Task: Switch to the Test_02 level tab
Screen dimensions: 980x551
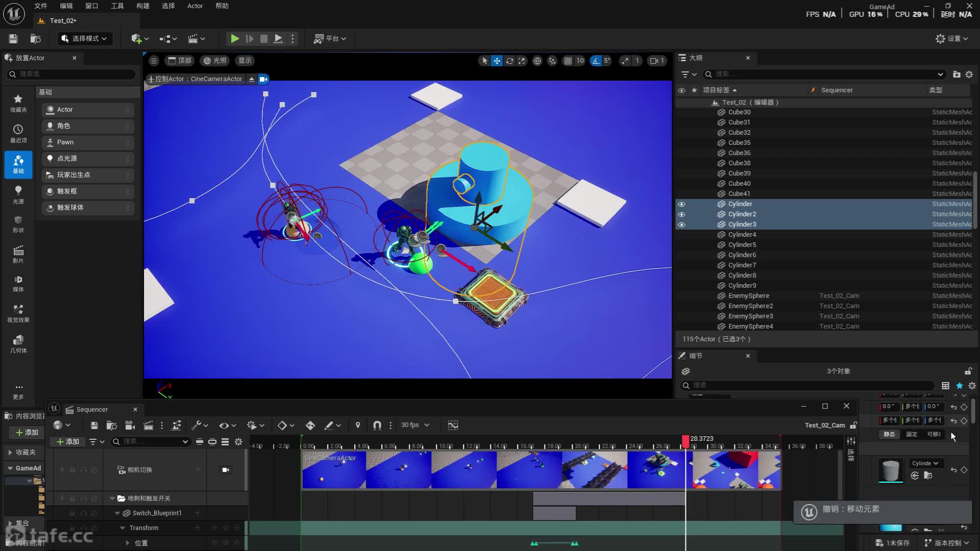Action: pyautogui.click(x=62, y=21)
